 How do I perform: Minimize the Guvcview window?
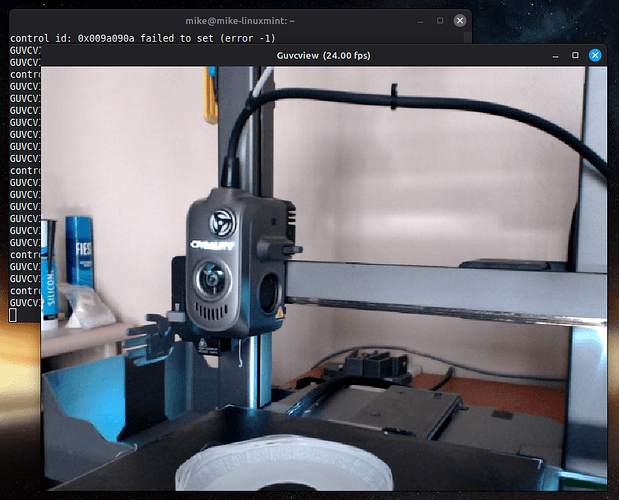pos(555,56)
